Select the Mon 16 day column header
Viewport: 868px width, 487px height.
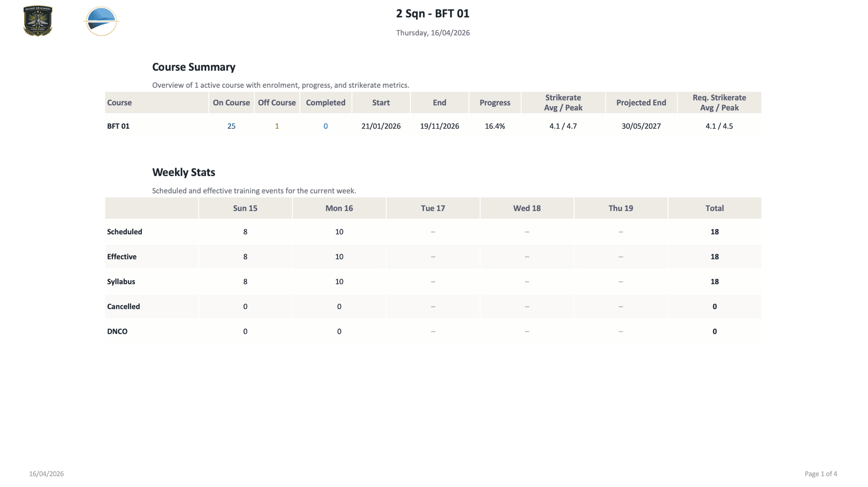click(x=339, y=208)
